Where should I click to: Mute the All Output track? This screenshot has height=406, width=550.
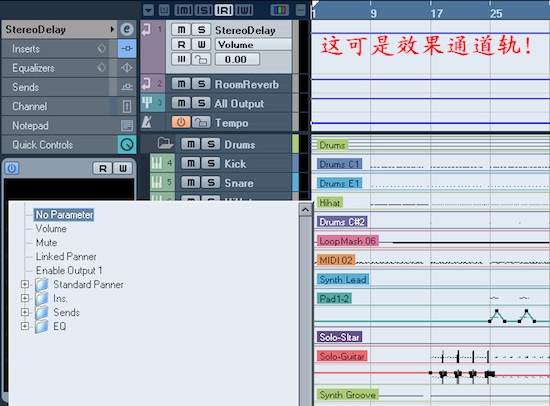181,103
